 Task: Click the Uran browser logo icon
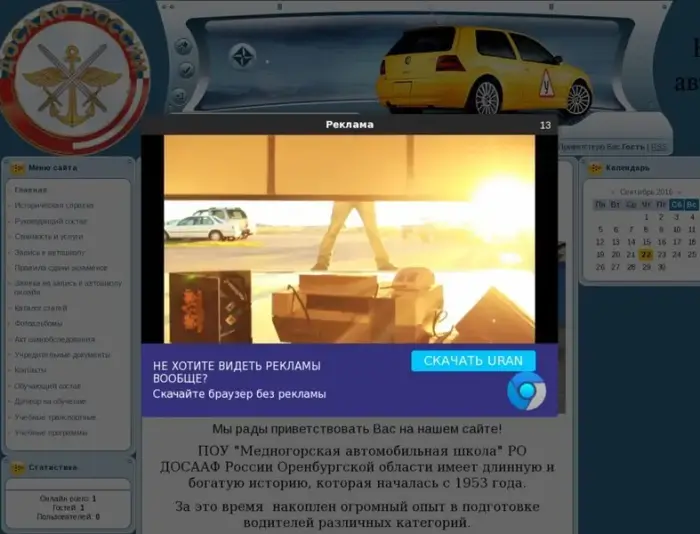click(527, 392)
